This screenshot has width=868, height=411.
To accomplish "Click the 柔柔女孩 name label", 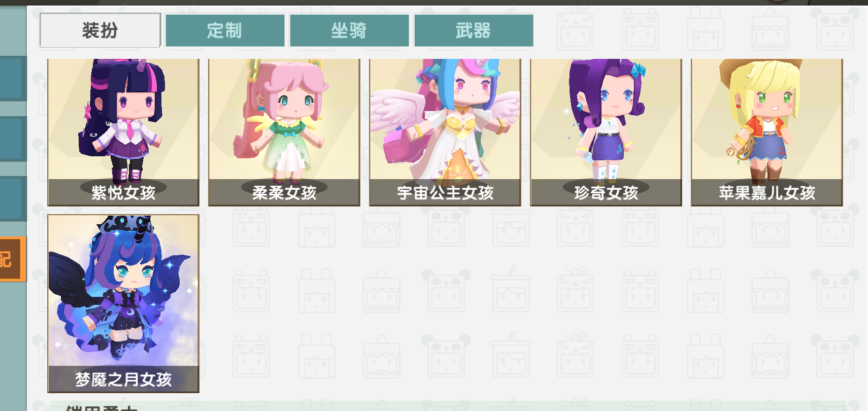I will pos(284,193).
